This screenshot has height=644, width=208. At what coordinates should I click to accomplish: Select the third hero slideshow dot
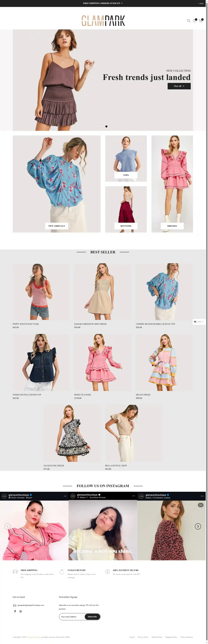coord(106,127)
